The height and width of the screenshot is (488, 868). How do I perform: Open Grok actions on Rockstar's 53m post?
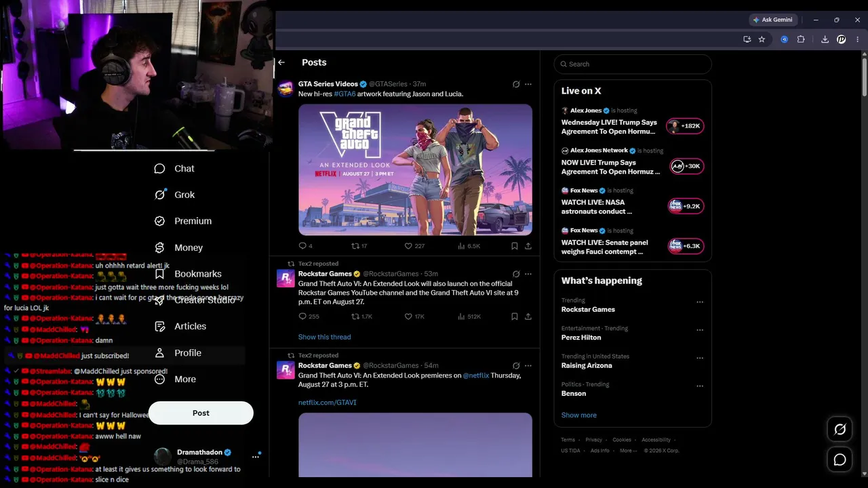click(x=516, y=274)
